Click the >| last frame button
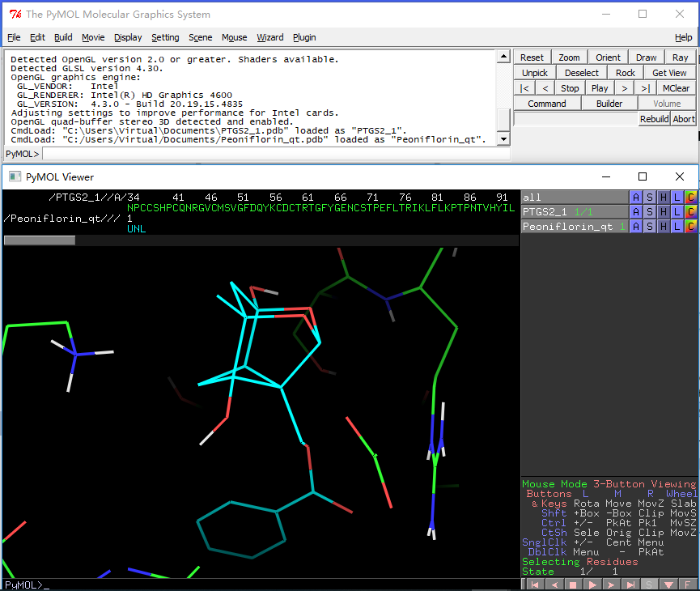The height and width of the screenshot is (591, 700). (645, 88)
